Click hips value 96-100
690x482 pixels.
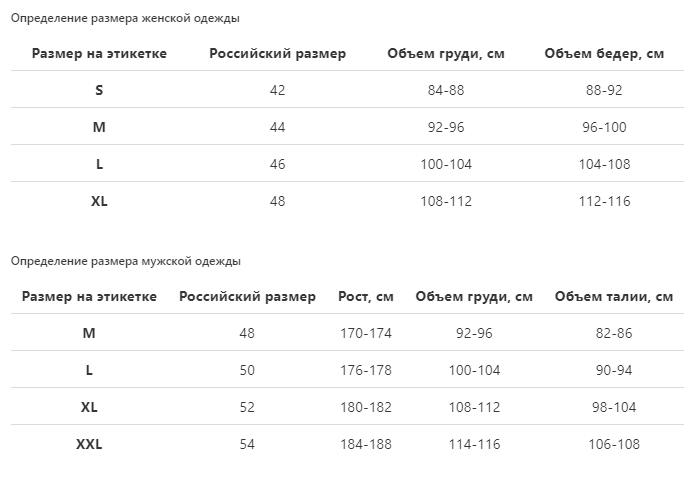pyautogui.click(x=604, y=127)
